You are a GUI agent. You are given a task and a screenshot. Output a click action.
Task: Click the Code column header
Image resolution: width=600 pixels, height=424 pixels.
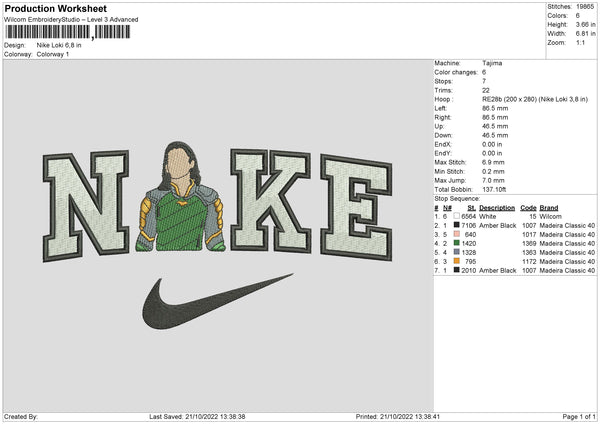click(529, 207)
